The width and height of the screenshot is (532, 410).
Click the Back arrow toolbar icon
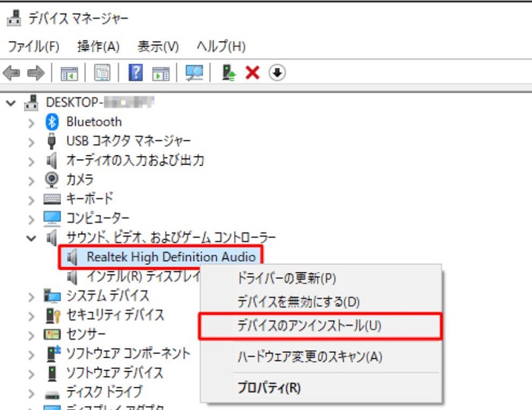[x=11, y=72]
